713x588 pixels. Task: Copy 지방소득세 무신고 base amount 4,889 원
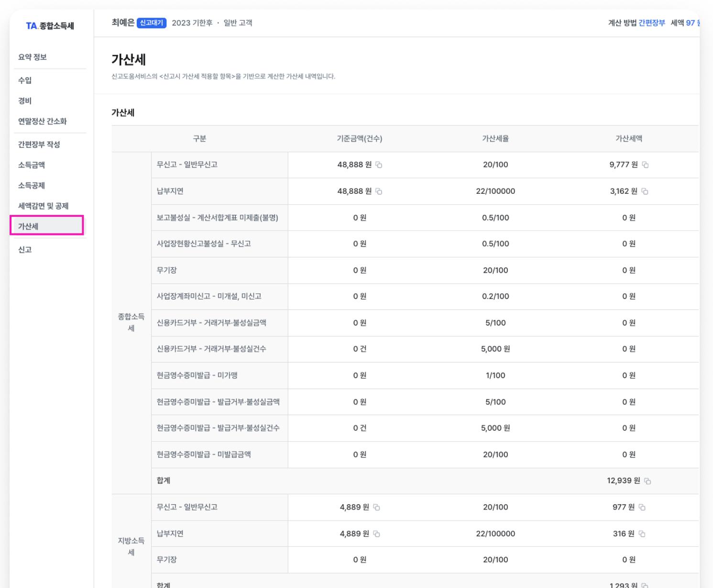(x=376, y=507)
